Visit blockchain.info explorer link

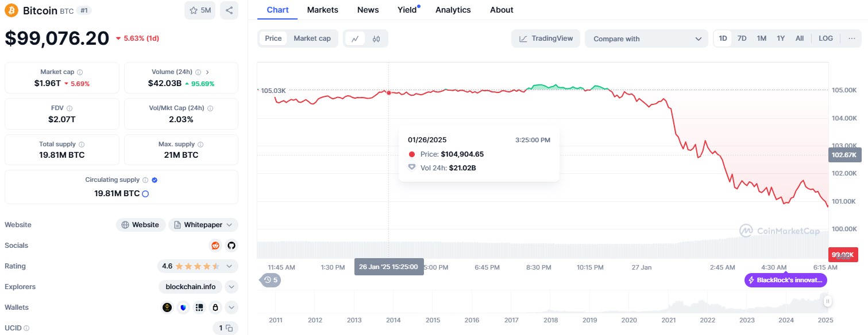[190, 286]
